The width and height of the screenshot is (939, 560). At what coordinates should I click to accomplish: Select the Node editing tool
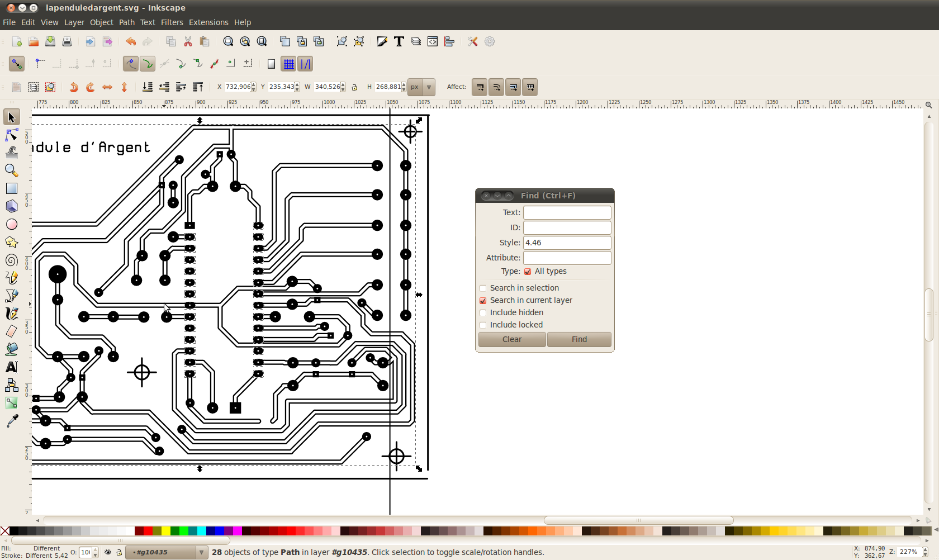coord(11,135)
